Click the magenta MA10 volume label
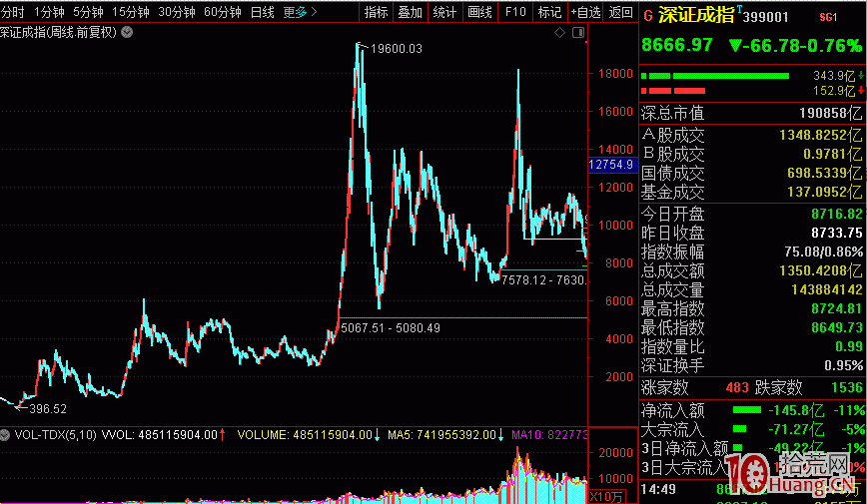 click(x=549, y=435)
